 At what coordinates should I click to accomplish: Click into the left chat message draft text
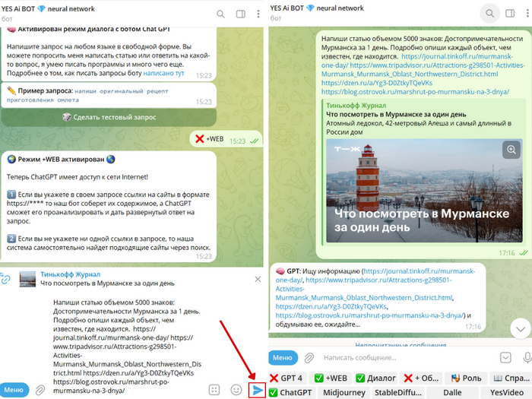pyautogui.click(x=127, y=346)
